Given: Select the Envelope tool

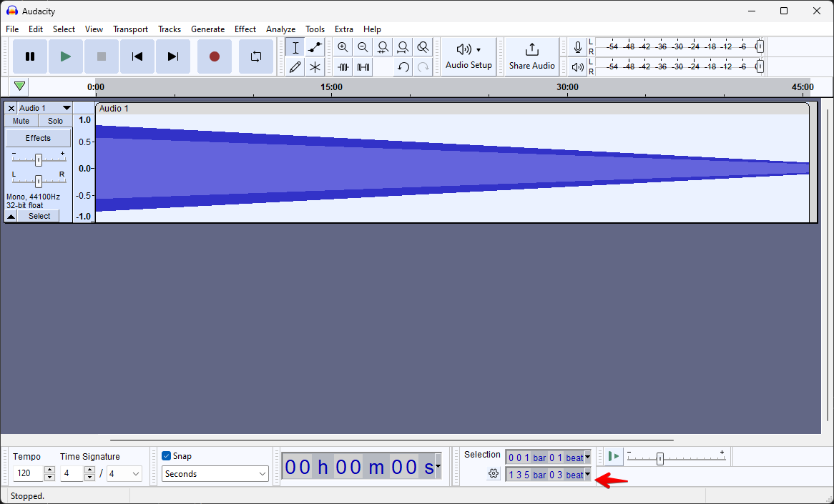Looking at the screenshot, I should (315, 47).
